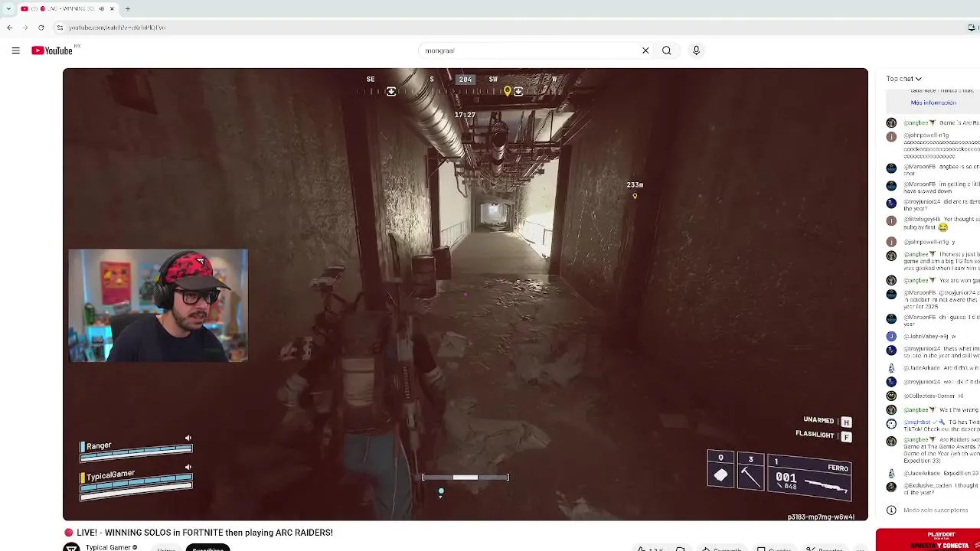
Task: Open the @littlefogeyHb chat avatar
Action: click(891, 220)
